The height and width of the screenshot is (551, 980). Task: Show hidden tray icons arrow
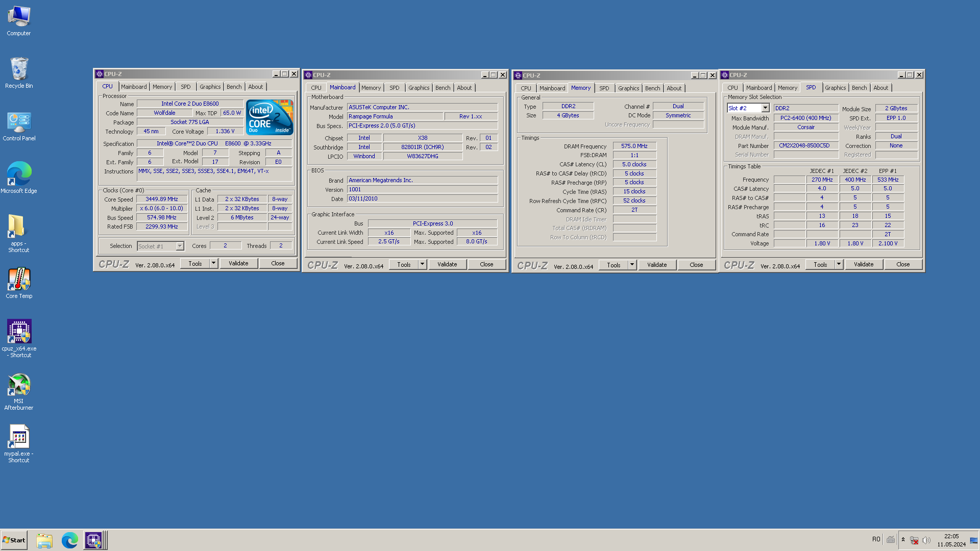coord(903,540)
